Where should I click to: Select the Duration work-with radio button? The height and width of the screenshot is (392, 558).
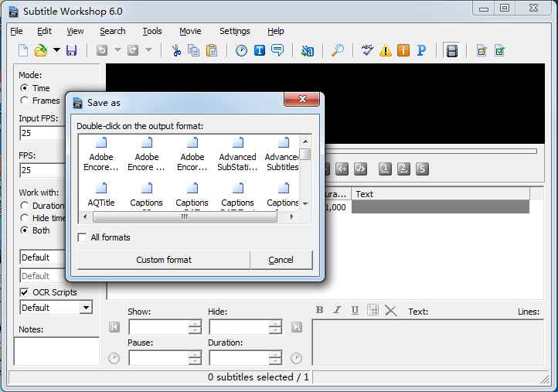click(x=25, y=206)
